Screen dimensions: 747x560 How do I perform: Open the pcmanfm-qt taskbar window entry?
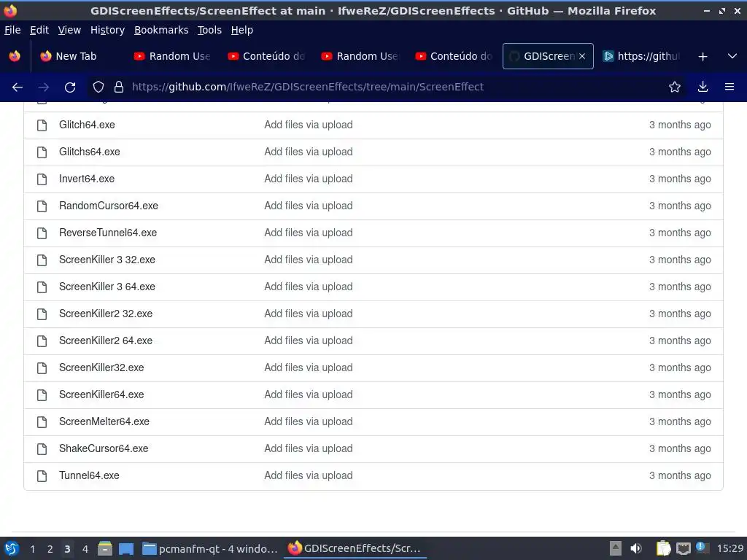(x=210, y=548)
